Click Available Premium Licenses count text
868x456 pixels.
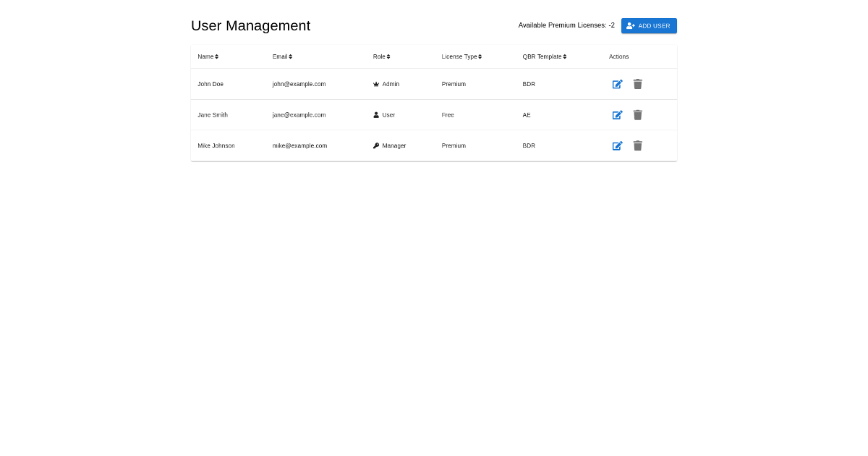point(566,25)
